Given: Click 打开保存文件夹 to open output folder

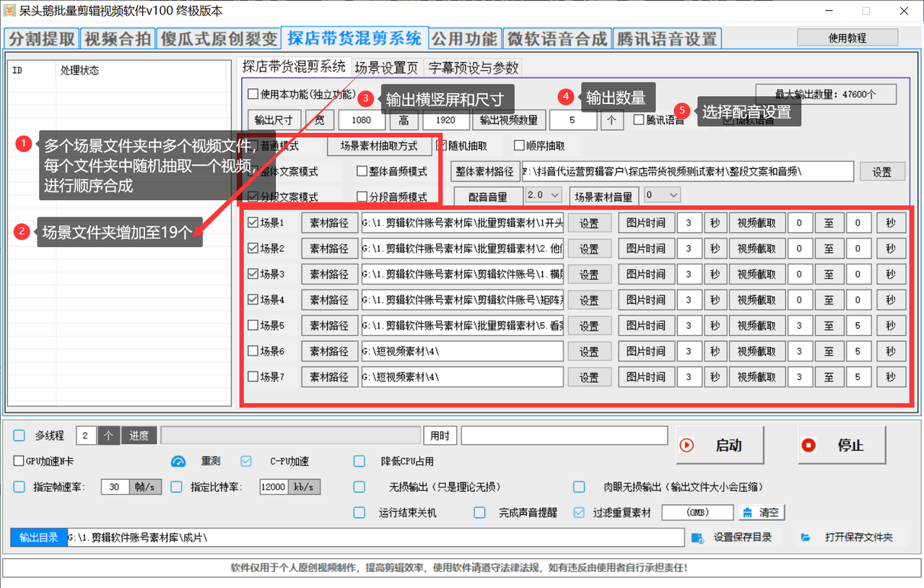Looking at the screenshot, I should pos(847,537).
